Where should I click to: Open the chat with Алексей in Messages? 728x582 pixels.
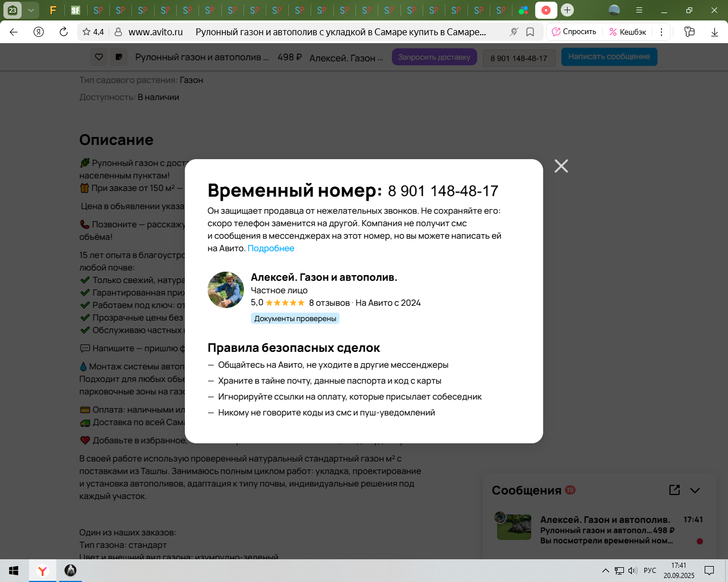point(599,530)
